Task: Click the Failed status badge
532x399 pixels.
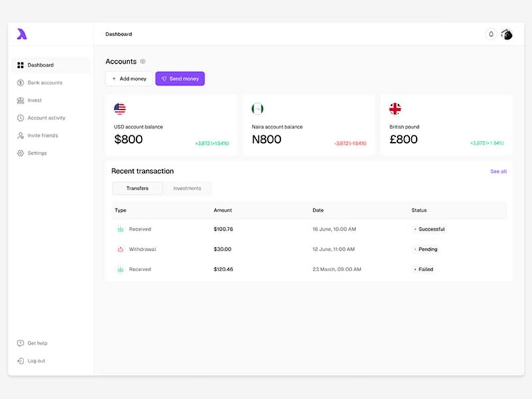Action: [x=424, y=269]
